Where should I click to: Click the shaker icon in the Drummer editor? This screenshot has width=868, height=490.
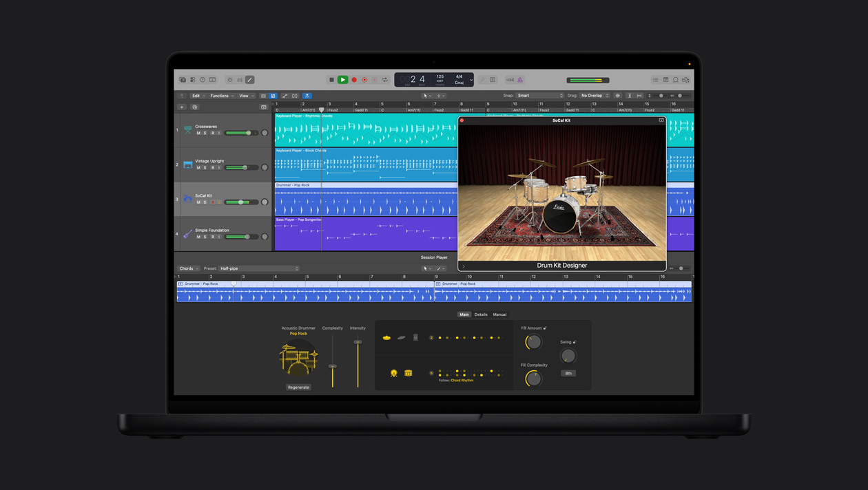pos(415,338)
